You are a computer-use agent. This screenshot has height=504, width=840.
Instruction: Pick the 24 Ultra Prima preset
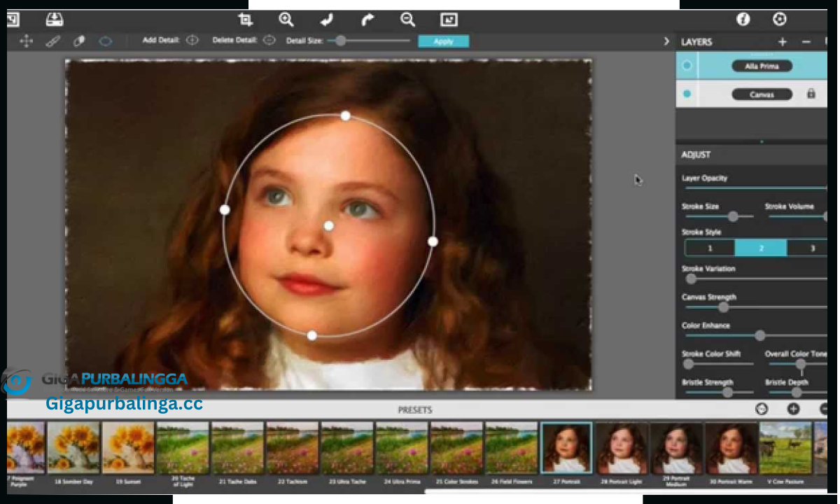(402, 447)
